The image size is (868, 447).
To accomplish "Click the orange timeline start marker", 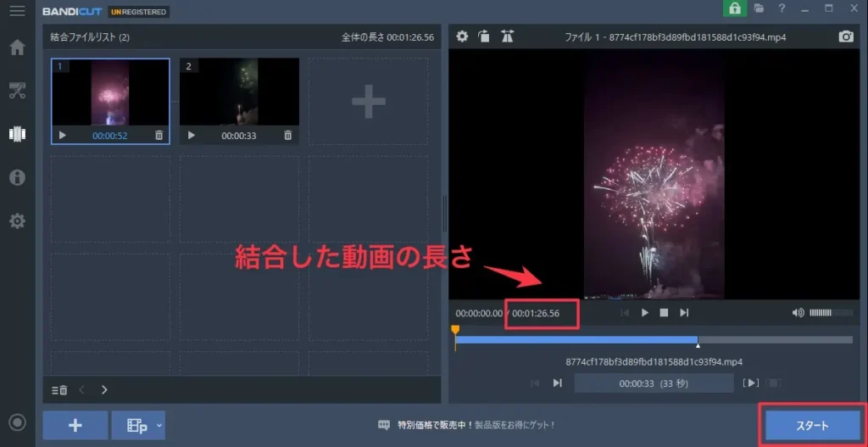I will [x=455, y=331].
